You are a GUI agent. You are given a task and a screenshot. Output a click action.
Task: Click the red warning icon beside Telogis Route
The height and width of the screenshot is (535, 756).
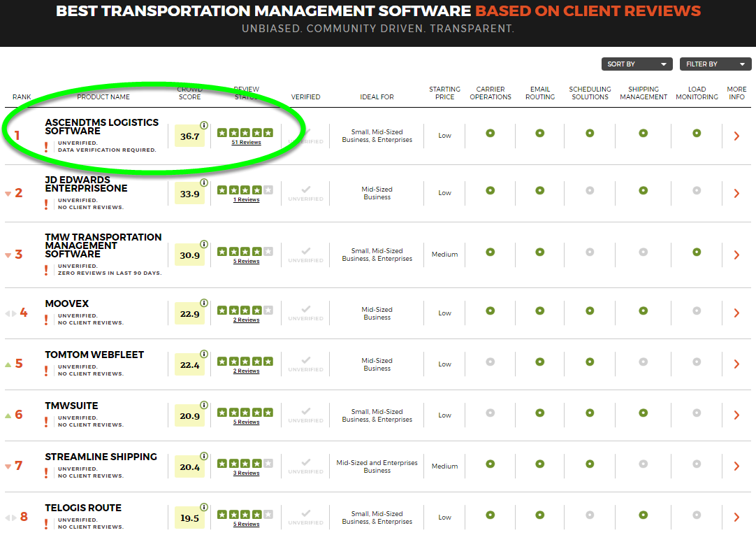[46, 524]
